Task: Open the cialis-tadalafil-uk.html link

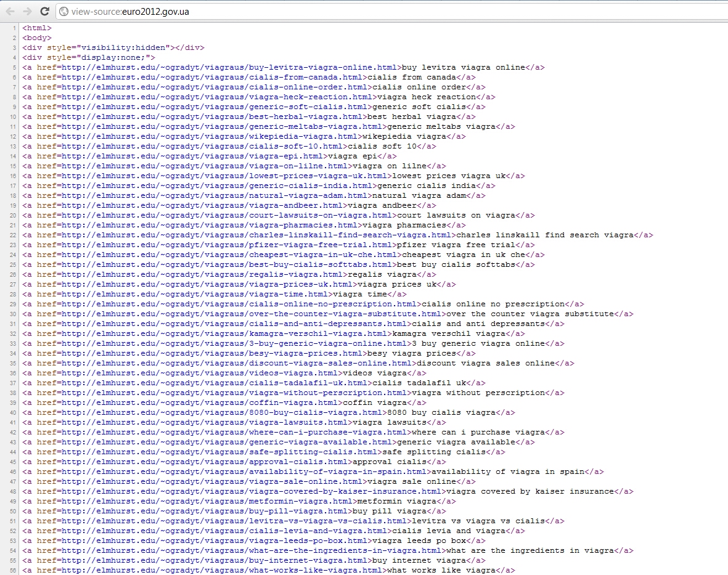Action: coord(214,383)
